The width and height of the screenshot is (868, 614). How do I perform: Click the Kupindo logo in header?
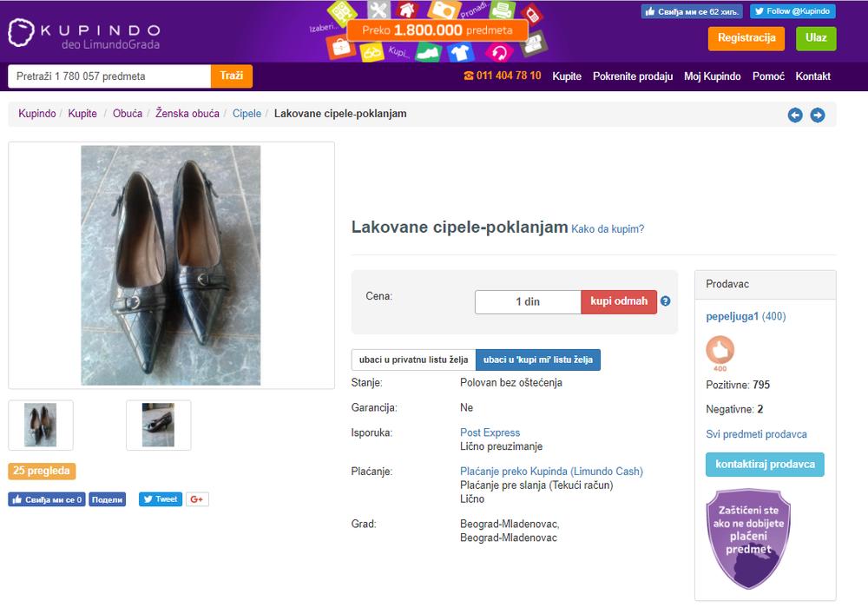[84, 33]
